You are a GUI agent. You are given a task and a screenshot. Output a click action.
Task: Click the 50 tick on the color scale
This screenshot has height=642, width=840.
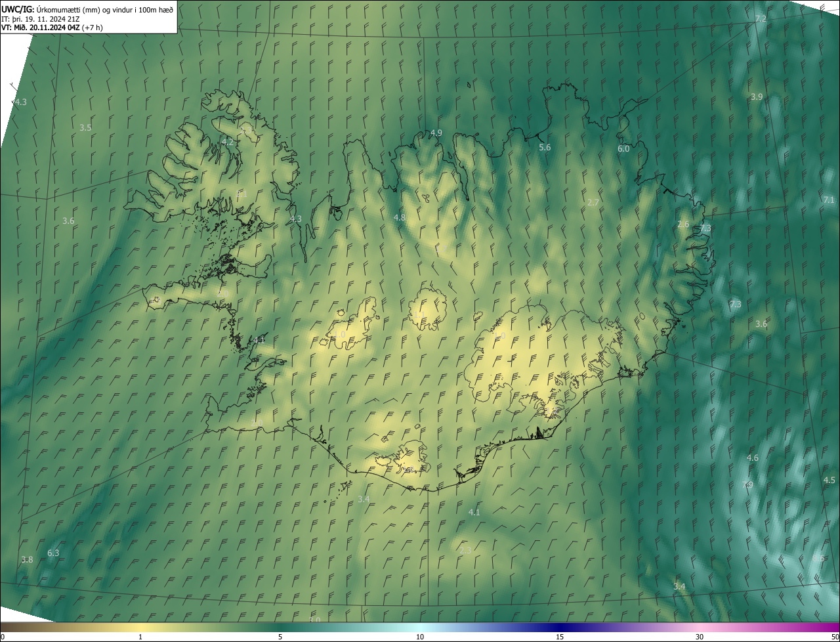point(835,637)
